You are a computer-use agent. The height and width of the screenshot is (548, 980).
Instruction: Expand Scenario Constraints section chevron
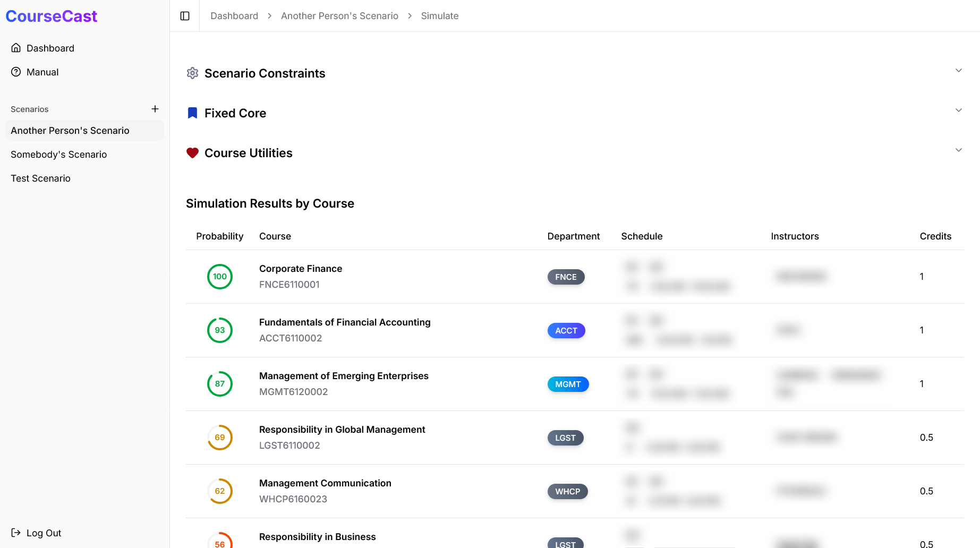click(x=959, y=70)
